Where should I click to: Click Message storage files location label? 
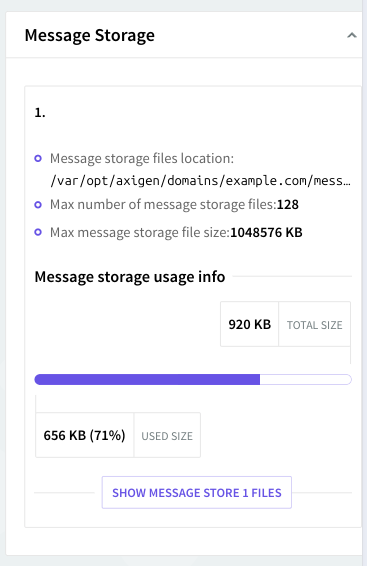tap(142, 158)
